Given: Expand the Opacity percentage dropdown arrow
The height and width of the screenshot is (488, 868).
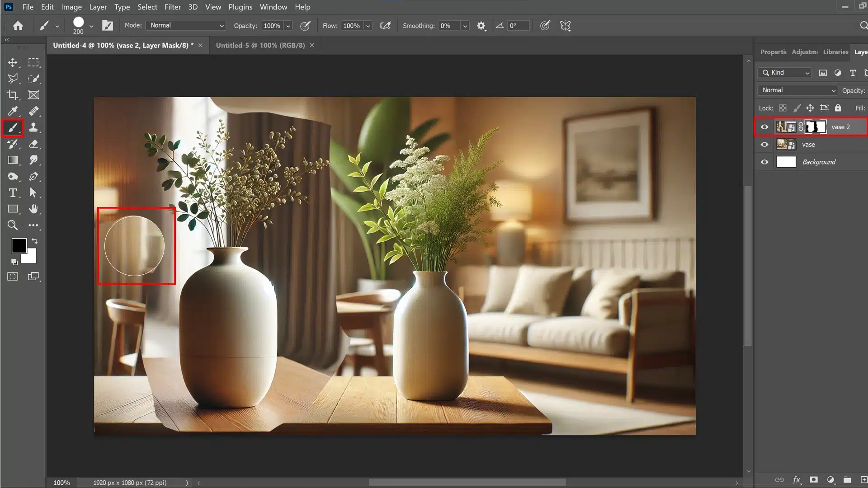Looking at the screenshot, I should pos(288,26).
